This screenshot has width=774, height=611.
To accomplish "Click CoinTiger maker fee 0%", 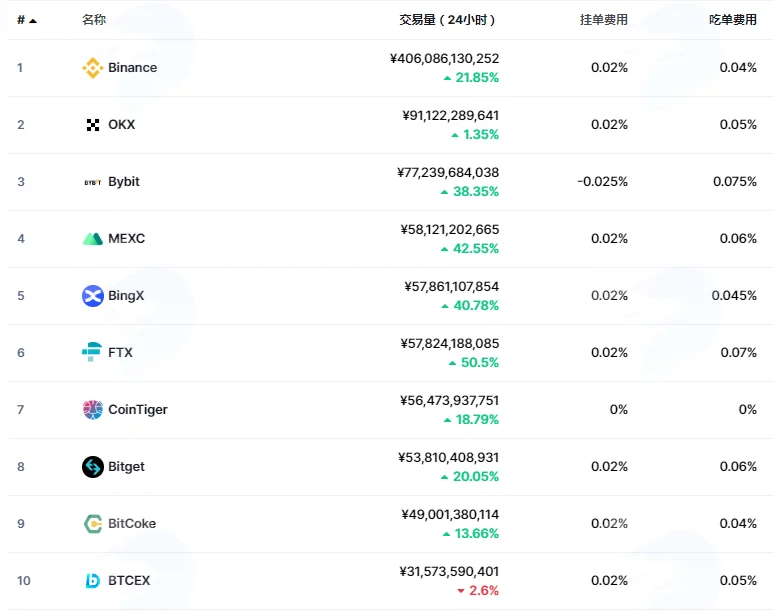I will (619, 410).
